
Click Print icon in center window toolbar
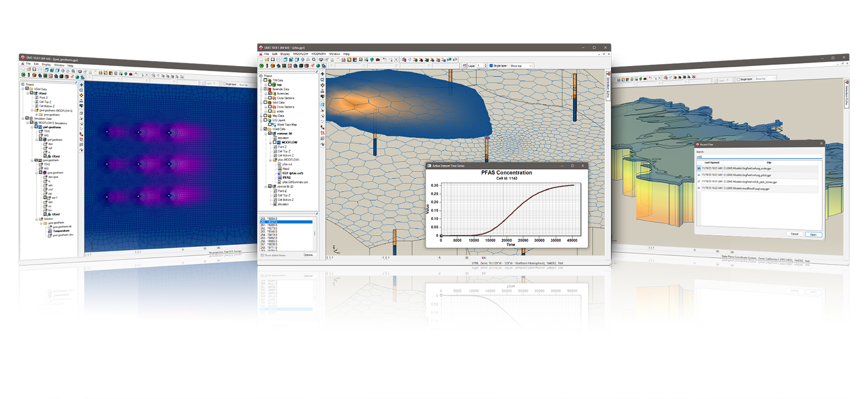[278, 60]
